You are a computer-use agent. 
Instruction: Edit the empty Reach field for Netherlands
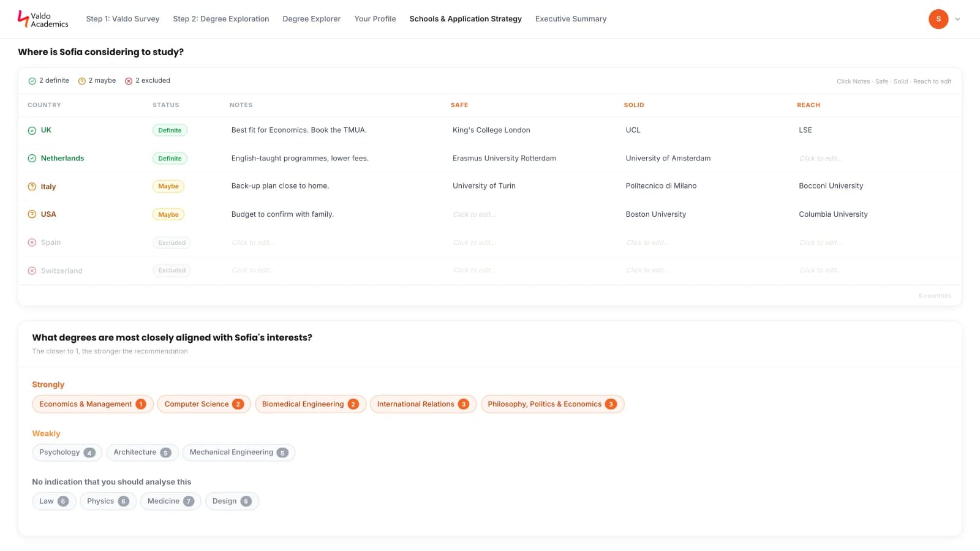pyautogui.click(x=820, y=159)
